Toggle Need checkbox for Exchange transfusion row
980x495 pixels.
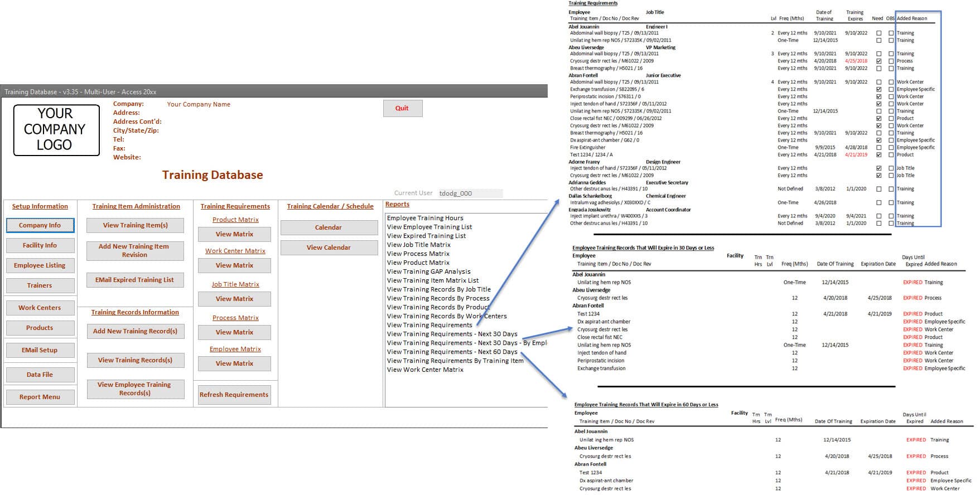point(879,89)
